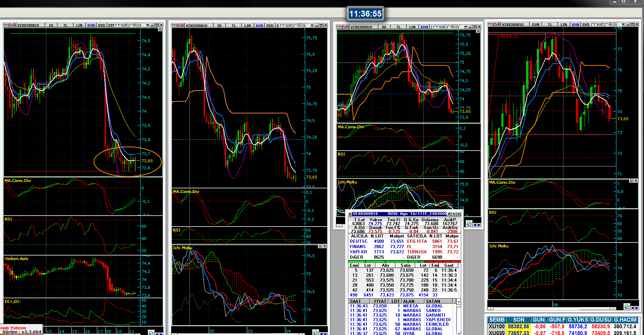Viewport: 644px width, 335px height.
Task: Click the GUN period button in the daily chart
Action: [535, 24]
